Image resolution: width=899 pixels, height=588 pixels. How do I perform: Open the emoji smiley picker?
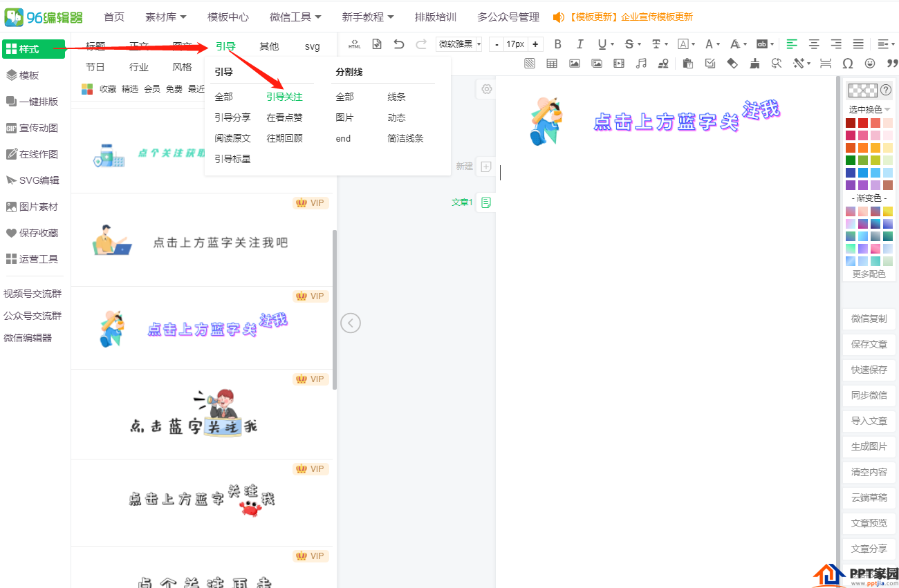pyautogui.click(x=870, y=64)
